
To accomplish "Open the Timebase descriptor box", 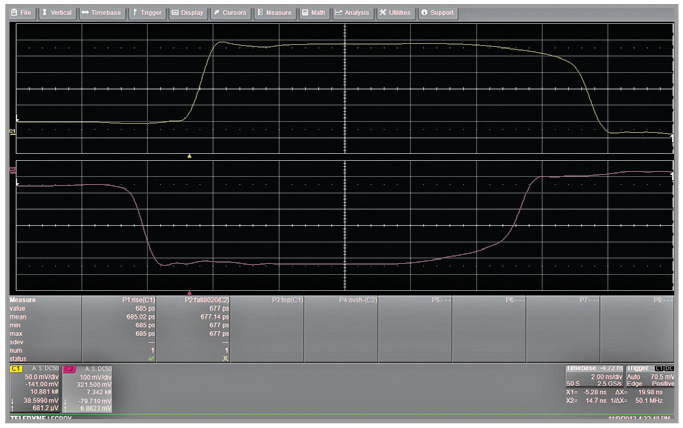I will tap(594, 384).
